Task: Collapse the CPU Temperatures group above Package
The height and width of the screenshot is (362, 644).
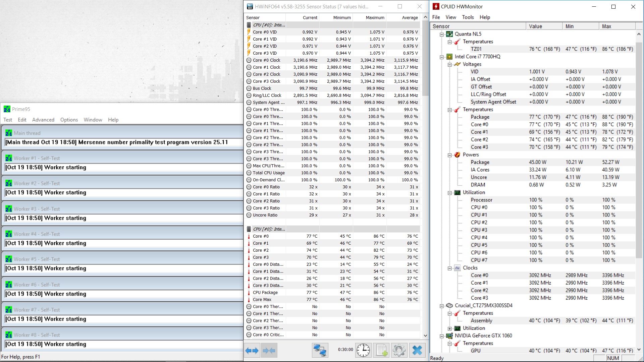Action: [x=449, y=110]
